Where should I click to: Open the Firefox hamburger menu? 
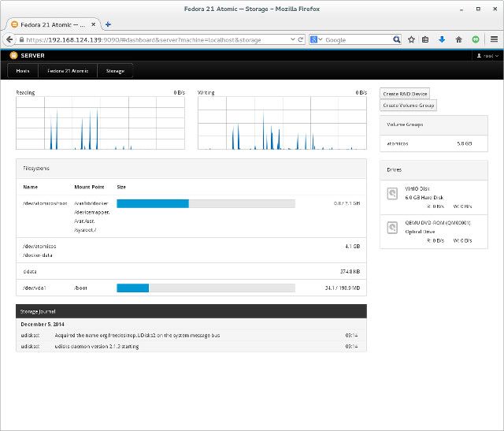tap(494, 39)
